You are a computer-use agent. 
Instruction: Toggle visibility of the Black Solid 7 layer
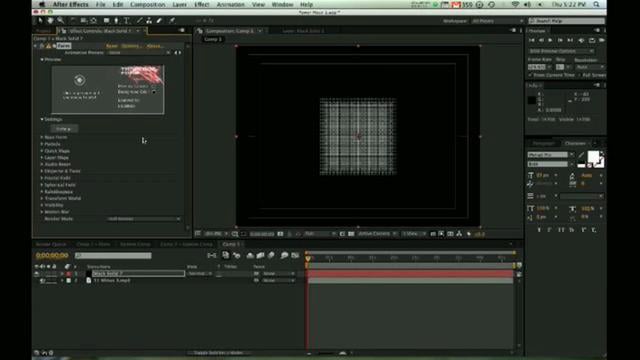coord(37,273)
